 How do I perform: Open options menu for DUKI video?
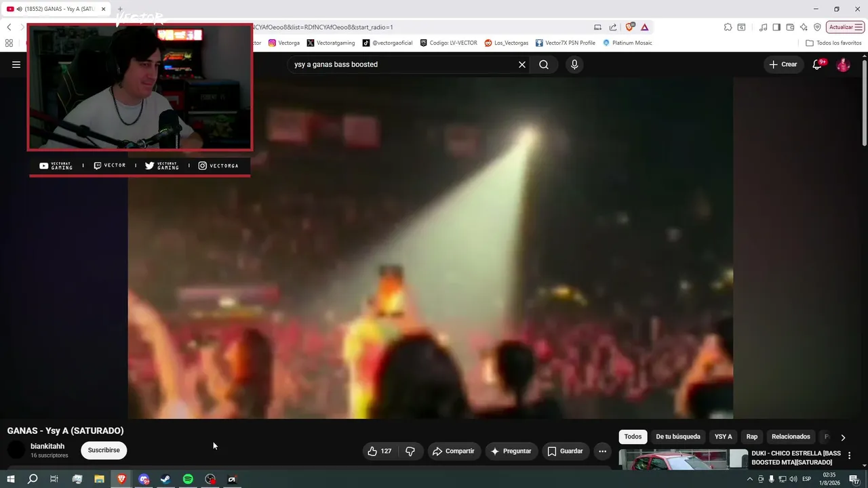point(849,455)
